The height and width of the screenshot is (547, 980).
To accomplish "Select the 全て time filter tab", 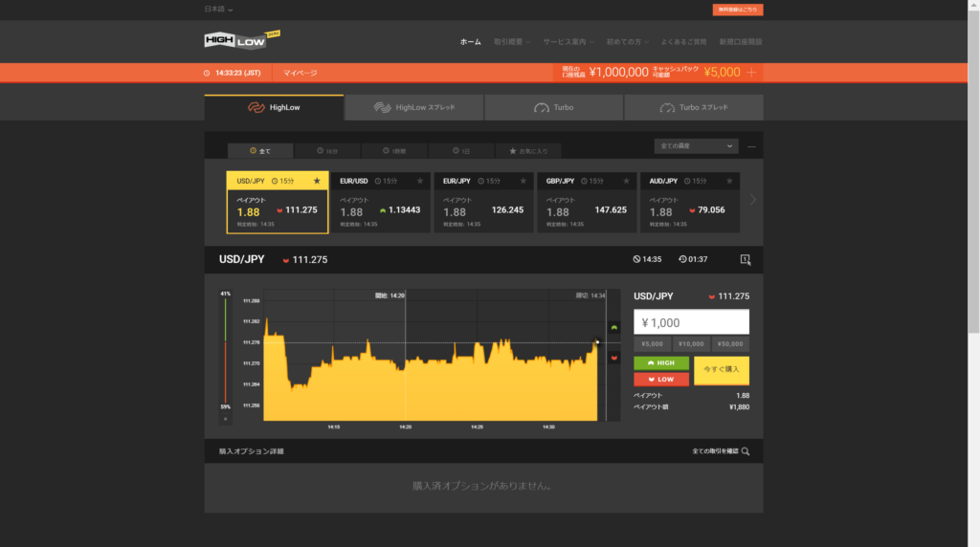I will point(260,151).
